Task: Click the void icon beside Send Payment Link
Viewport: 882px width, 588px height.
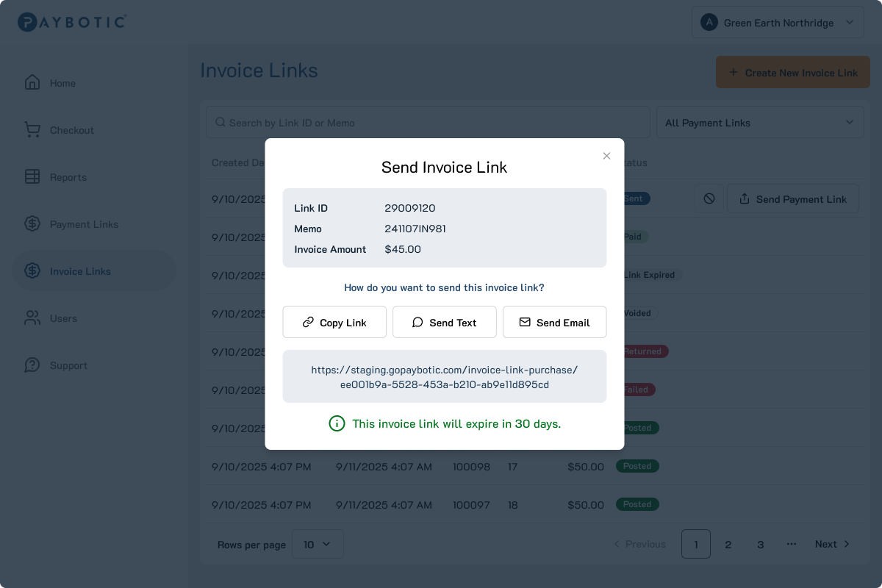Action: point(709,199)
